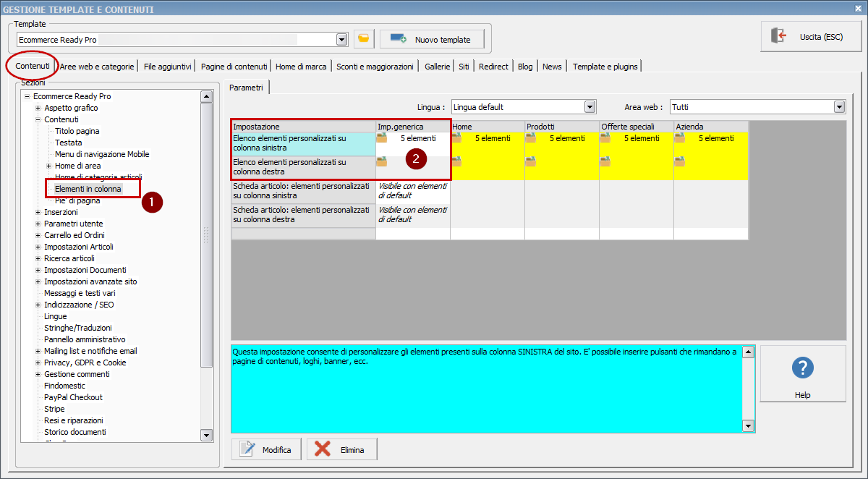Image resolution: width=868 pixels, height=479 pixels.
Task: Switch to the Gallerie tab
Action: click(x=437, y=67)
